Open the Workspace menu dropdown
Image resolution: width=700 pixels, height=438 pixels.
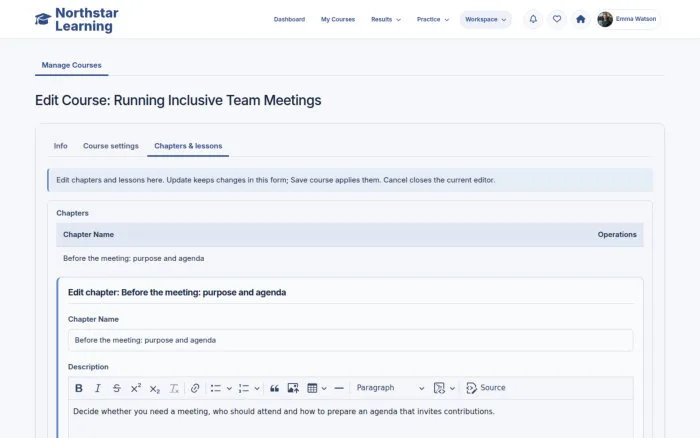click(x=486, y=19)
